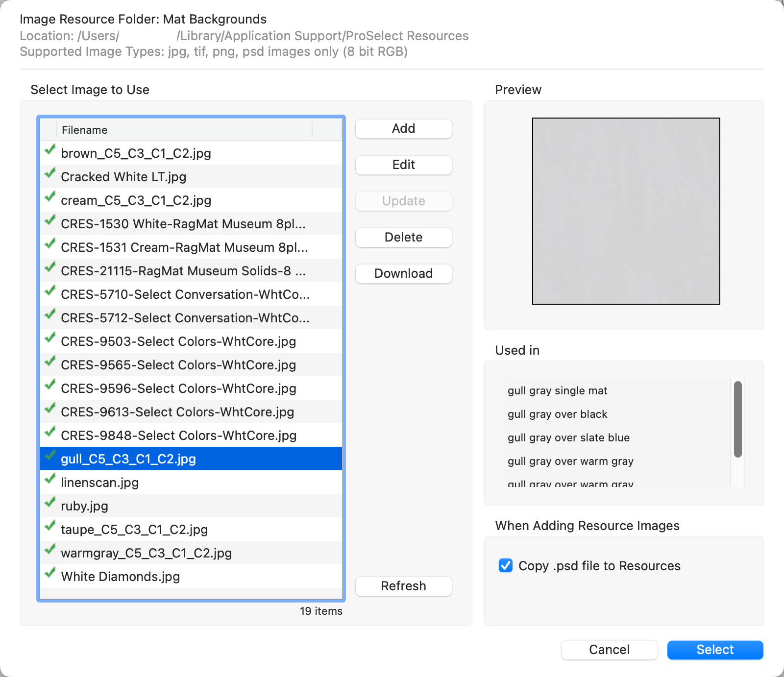Click checkmark icon for Cracked White LT.jpg
Screen dimensions: 784x677
click(49, 173)
